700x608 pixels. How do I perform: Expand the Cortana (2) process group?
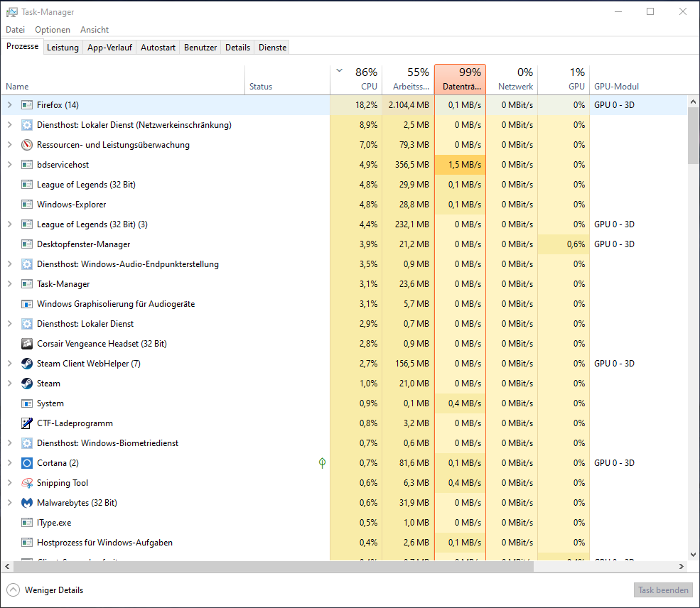pyautogui.click(x=9, y=463)
